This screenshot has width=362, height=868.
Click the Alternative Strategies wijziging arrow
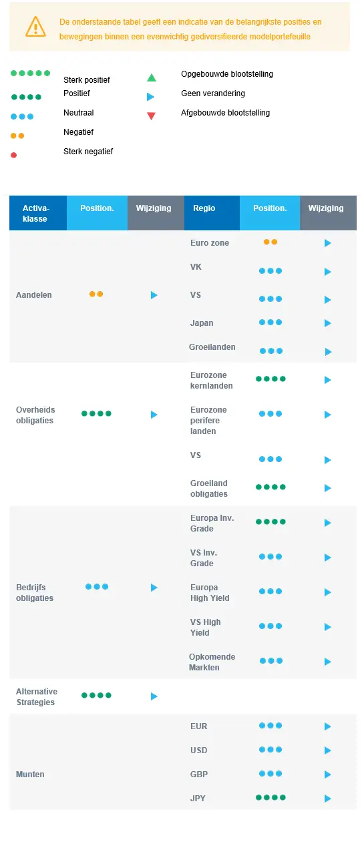click(154, 696)
